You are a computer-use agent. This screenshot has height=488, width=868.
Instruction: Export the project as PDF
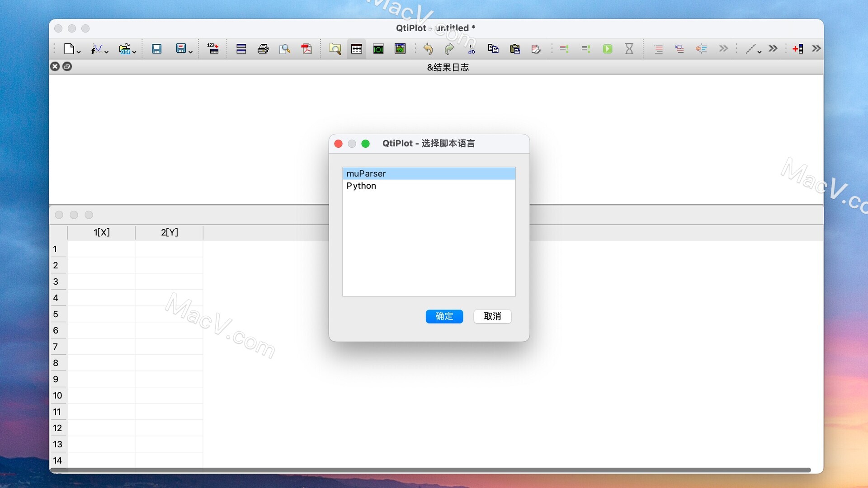click(x=307, y=49)
